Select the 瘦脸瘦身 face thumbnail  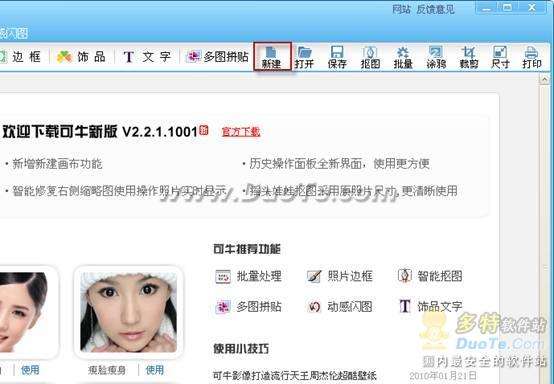pyautogui.click(x=129, y=312)
